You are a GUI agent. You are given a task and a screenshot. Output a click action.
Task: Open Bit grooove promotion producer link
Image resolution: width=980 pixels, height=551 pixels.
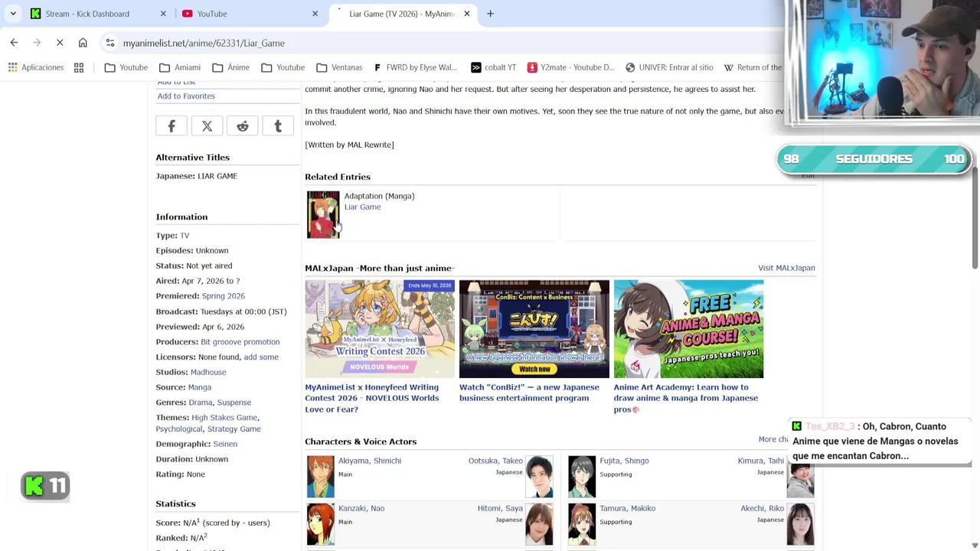[240, 342]
